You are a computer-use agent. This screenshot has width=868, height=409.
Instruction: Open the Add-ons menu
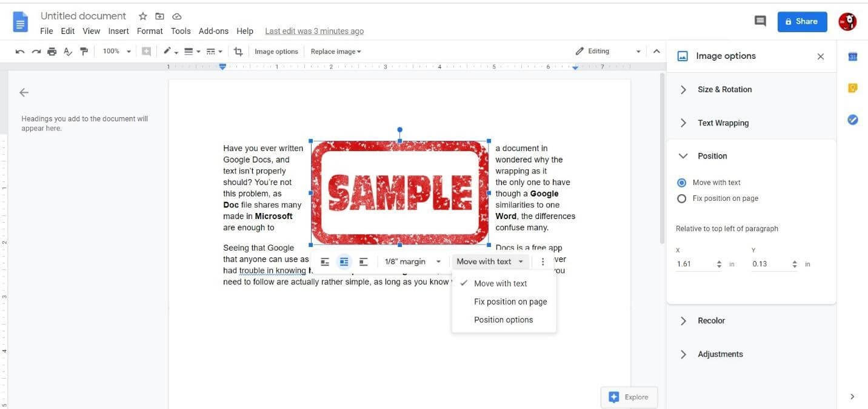click(x=214, y=31)
